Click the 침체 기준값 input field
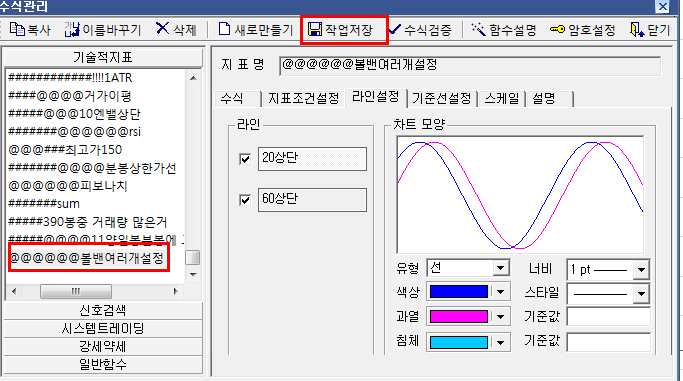 [609, 342]
